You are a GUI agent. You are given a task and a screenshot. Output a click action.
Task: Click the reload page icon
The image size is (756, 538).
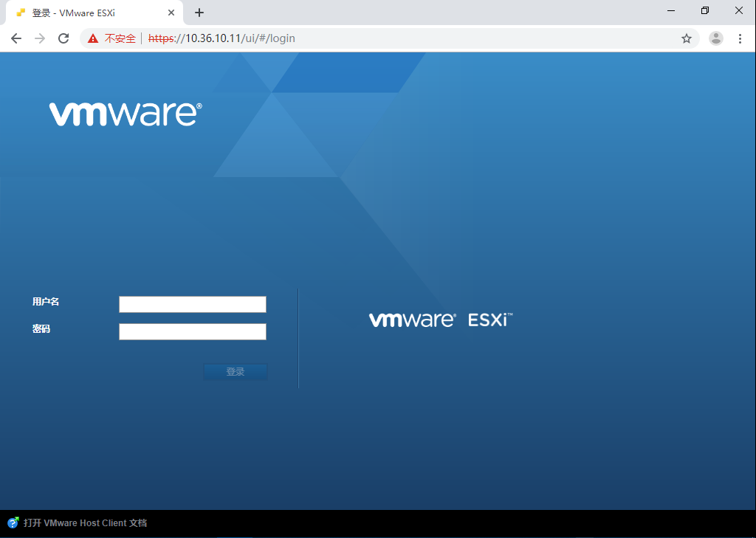pos(63,38)
